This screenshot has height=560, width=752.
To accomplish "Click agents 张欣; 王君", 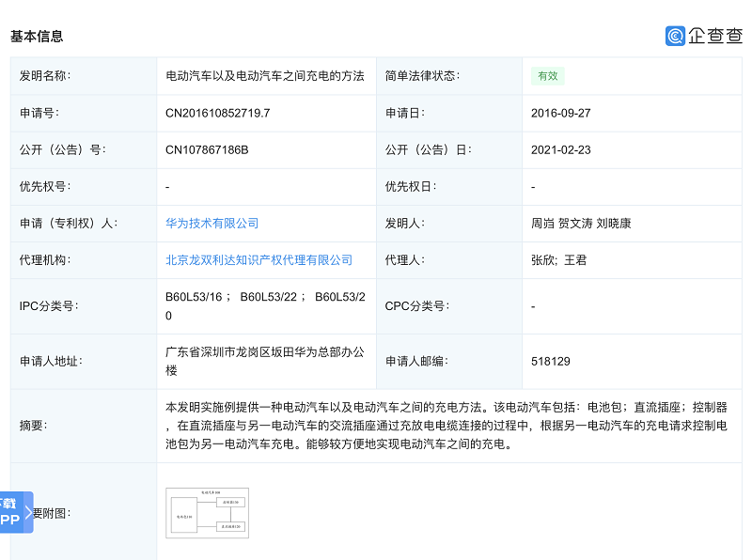I will click(558, 260).
